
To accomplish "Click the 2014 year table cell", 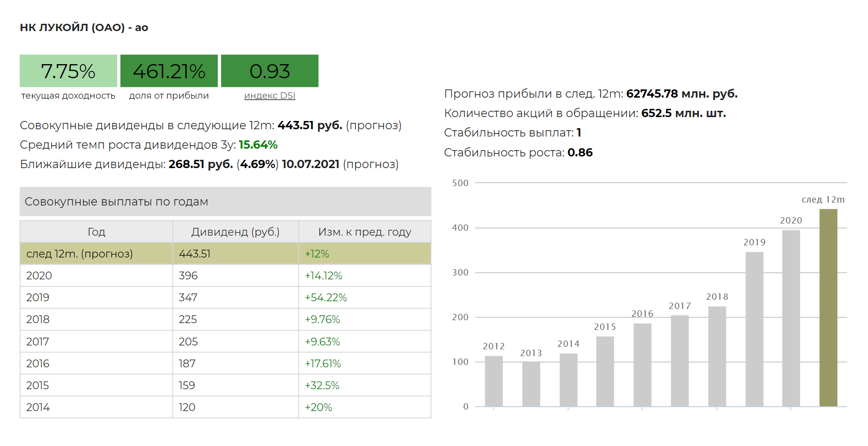I will coord(96,407).
